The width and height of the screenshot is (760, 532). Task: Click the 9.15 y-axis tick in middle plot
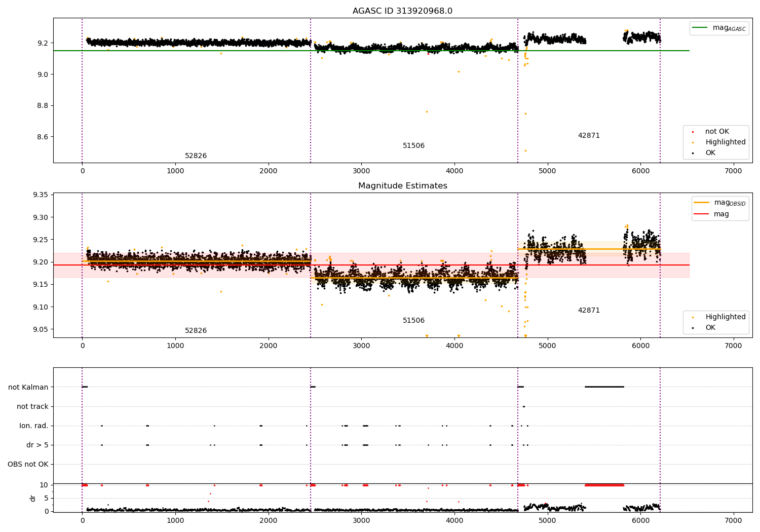[41, 285]
